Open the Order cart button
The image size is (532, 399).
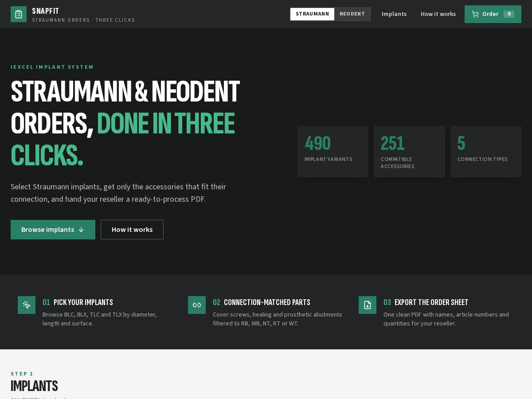point(493,14)
